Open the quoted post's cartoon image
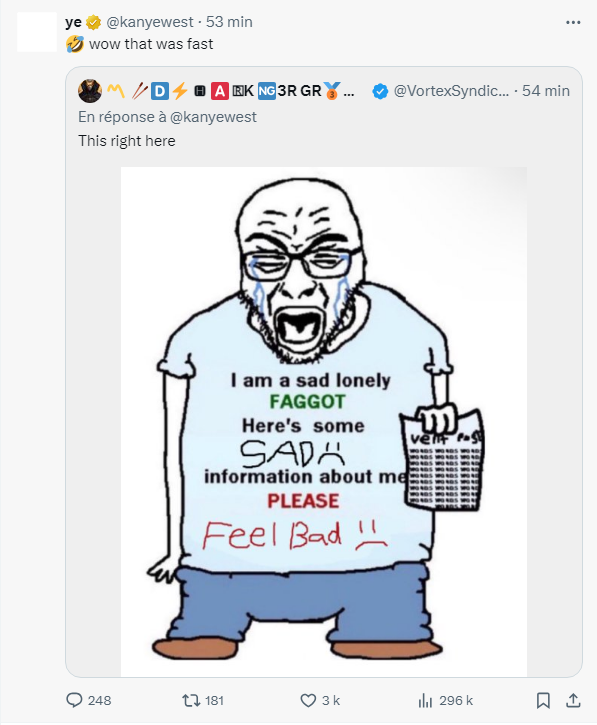 (x=324, y=421)
